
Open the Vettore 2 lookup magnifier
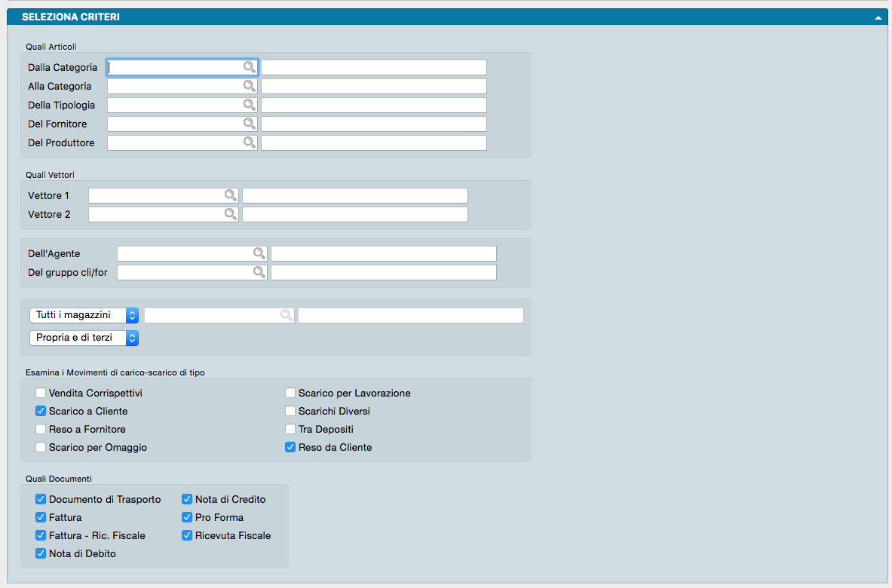230,214
